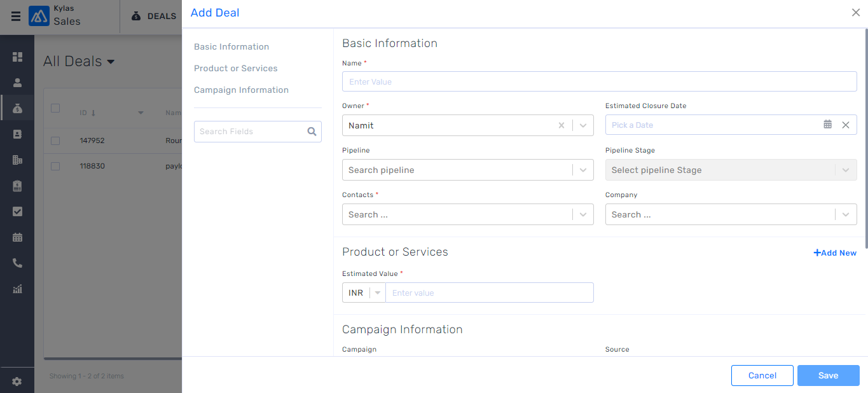Click the Search Fields input box
Image resolution: width=868 pixels, height=393 pixels.
[x=258, y=132]
